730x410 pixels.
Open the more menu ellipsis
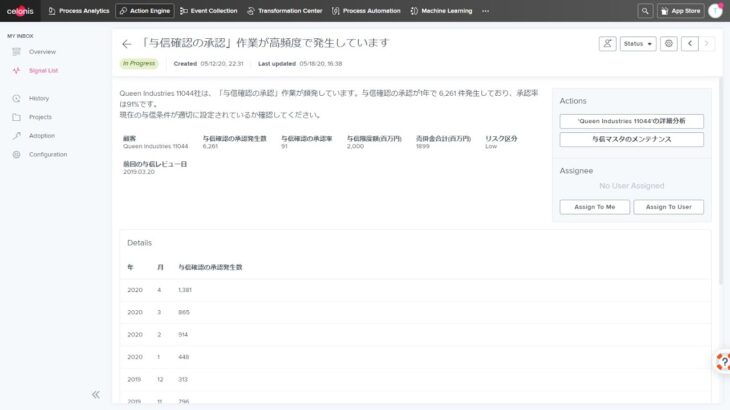click(x=486, y=11)
